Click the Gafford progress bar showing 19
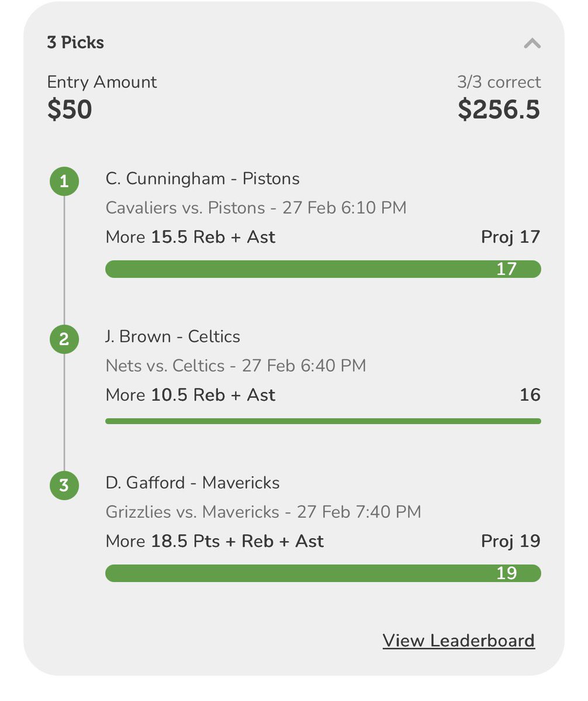Screen dimensions: 588x701 (x=323, y=573)
